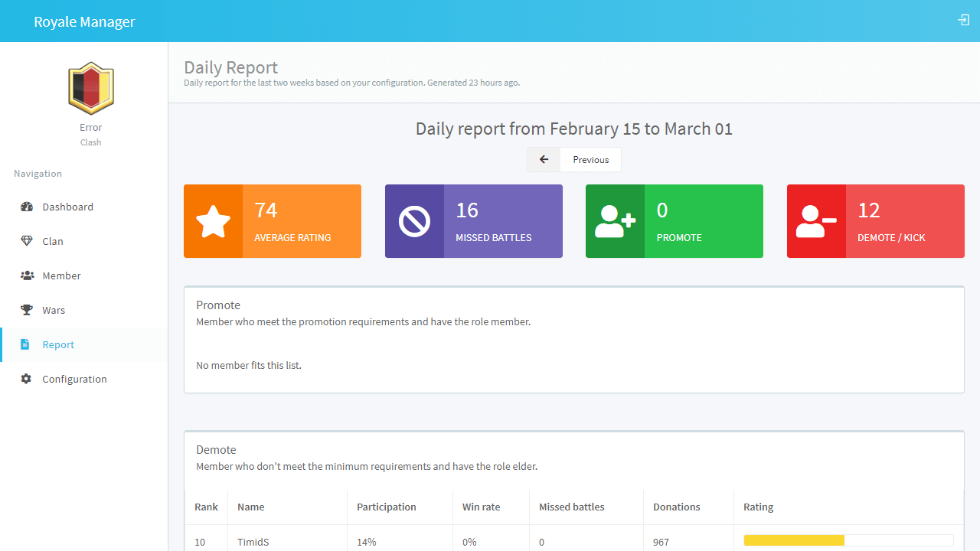Viewport: 980px width, 551px height.
Task: Go to the Configuration page
Action: click(74, 379)
